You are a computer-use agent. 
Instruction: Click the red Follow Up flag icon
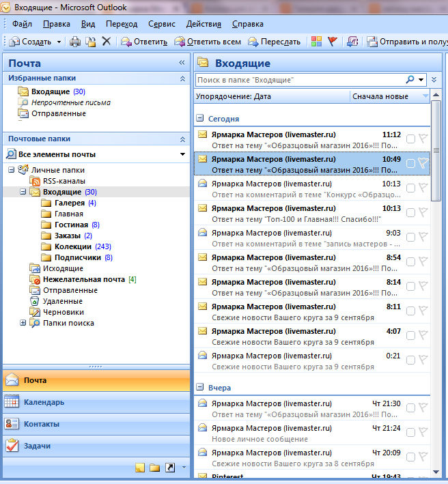coord(333,42)
